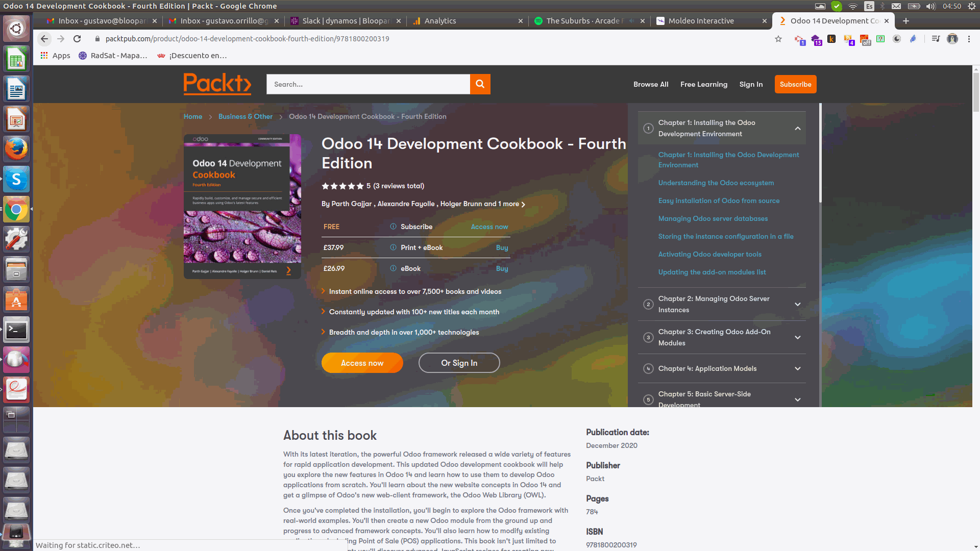Click the Or Sign In button
980x551 pixels.
pyautogui.click(x=459, y=363)
